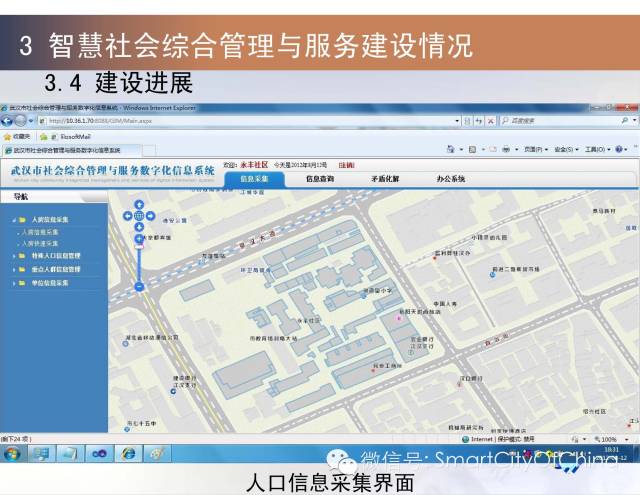Open the 页面(P) Page menu
Viewport: 640px width, 495px height.
pos(536,150)
